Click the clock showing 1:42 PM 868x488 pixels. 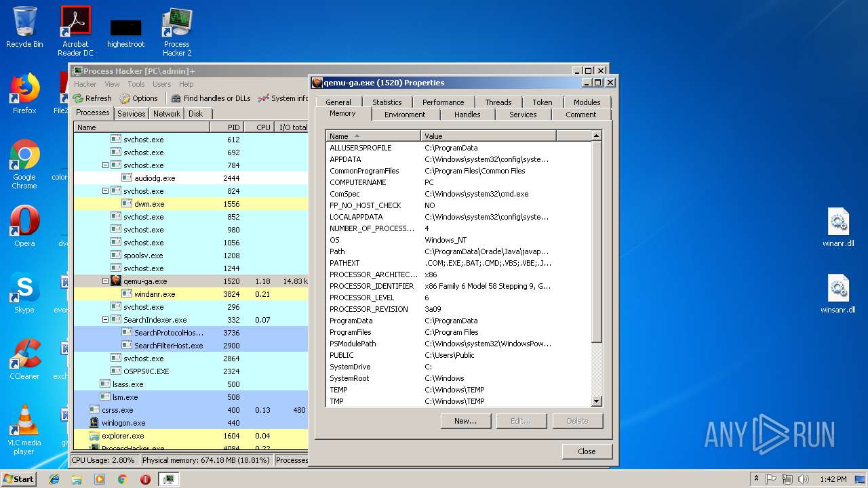(x=833, y=479)
